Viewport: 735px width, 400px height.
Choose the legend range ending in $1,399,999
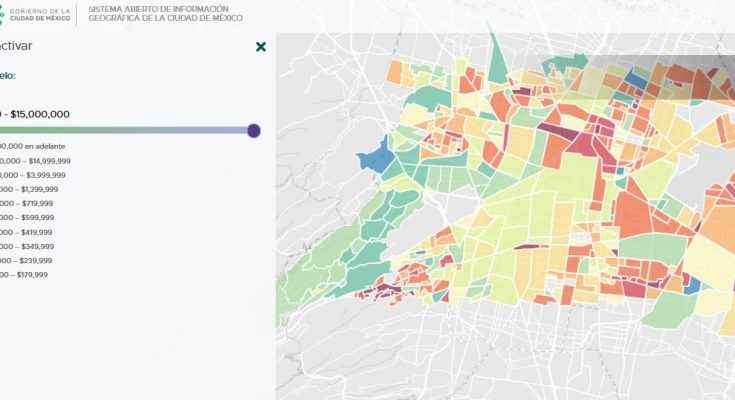[30, 189]
